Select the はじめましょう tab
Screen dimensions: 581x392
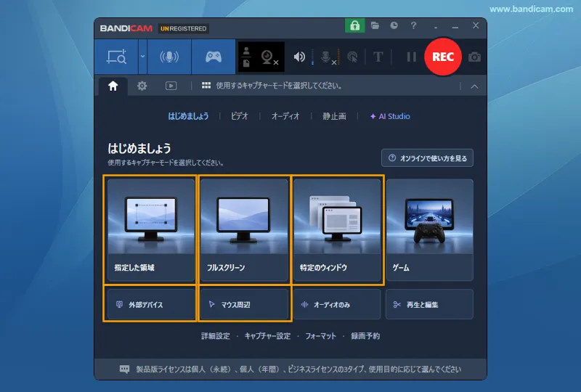point(188,116)
